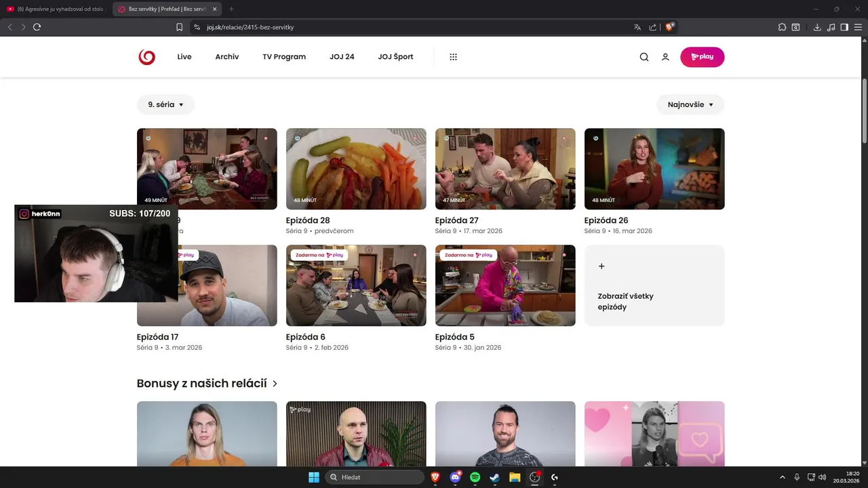Open the Live menu item
The width and height of the screenshot is (868, 488).
coord(184,57)
